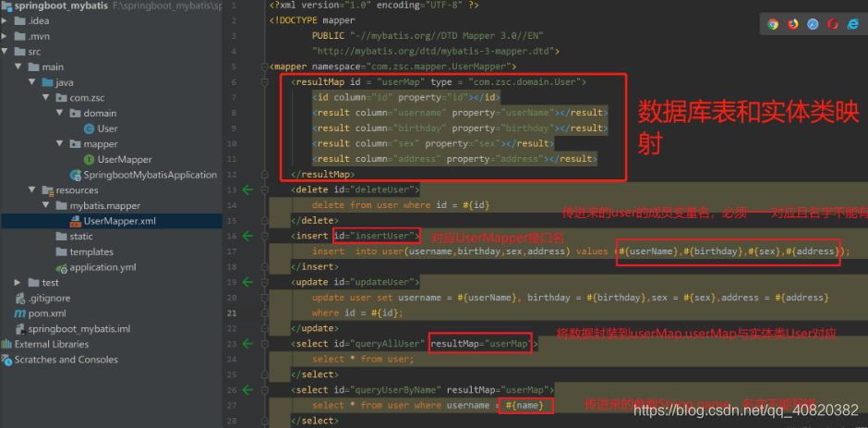Click line number 21 in gutter
Viewport: 868px width, 428px height.
click(x=232, y=313)
